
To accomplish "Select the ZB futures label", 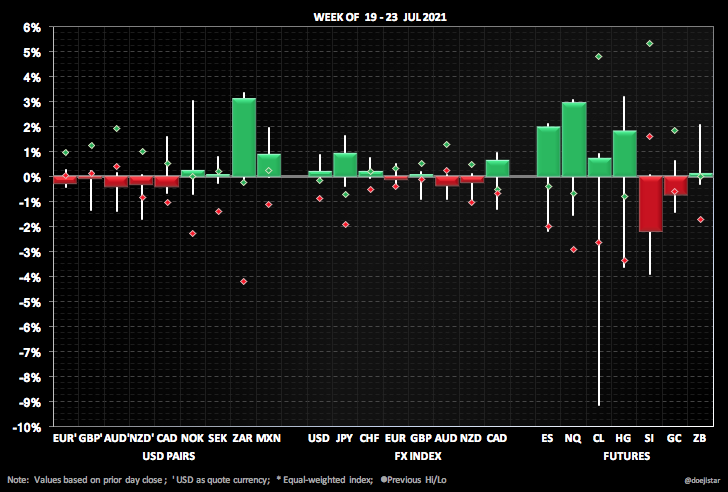I will (x=700, y=438).
